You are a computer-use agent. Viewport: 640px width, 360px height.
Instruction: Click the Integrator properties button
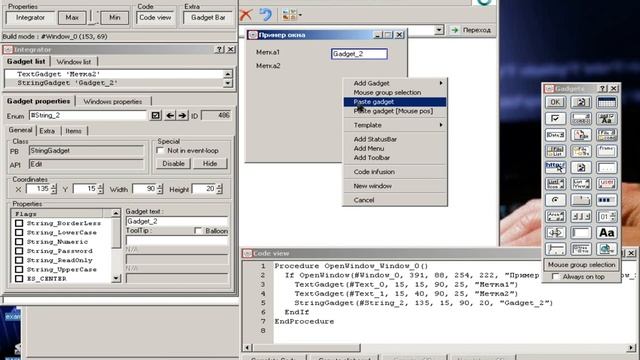[x=30, y=18]
